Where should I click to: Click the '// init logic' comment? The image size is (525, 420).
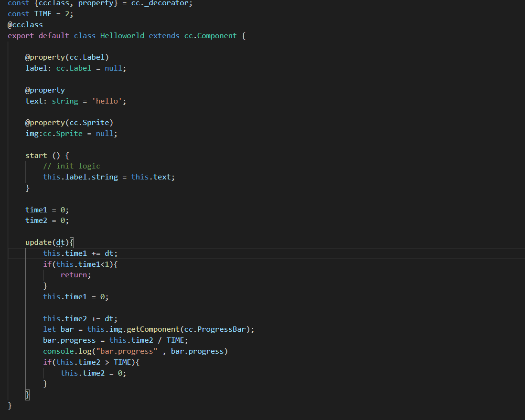point(71,166)
